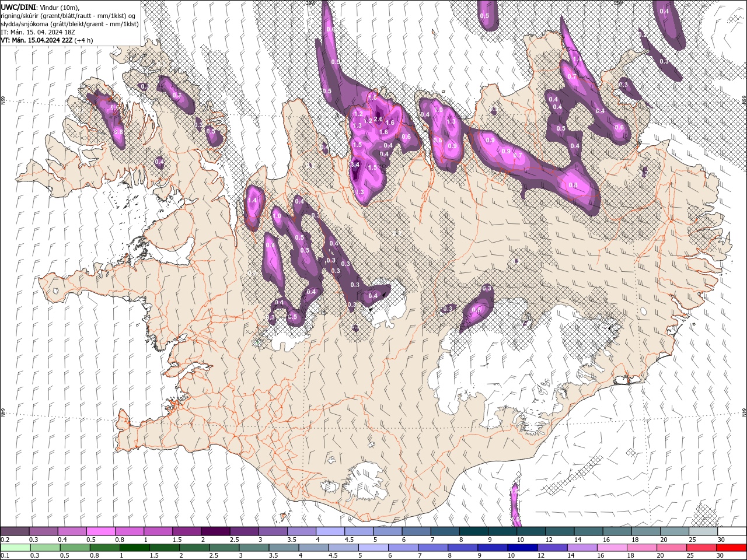Viewport: 747px width, 560px height.
Task: Click the 3.4 snowfall value on the map
Action: point(355,165)
